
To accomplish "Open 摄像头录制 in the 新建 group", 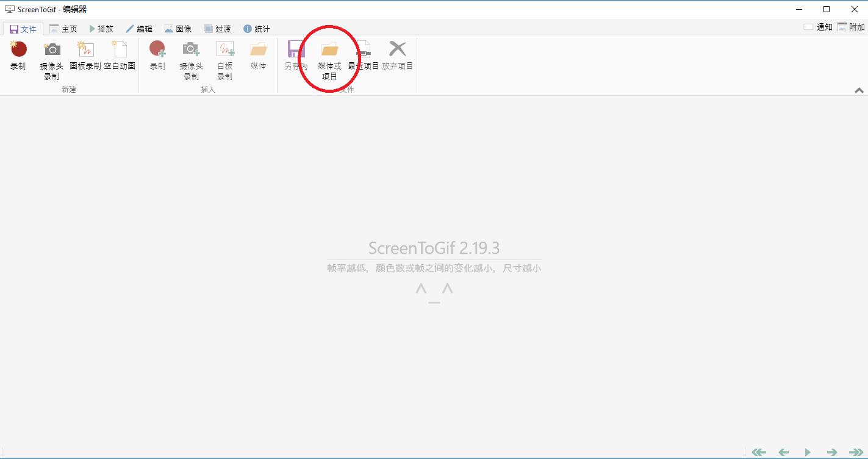I will [x=52, y=60].
